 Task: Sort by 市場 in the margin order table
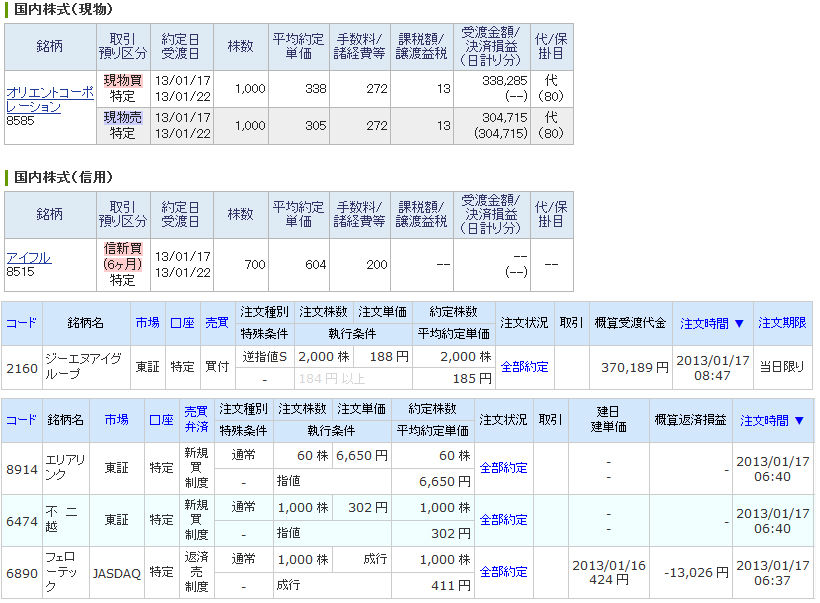pos(117,420)
